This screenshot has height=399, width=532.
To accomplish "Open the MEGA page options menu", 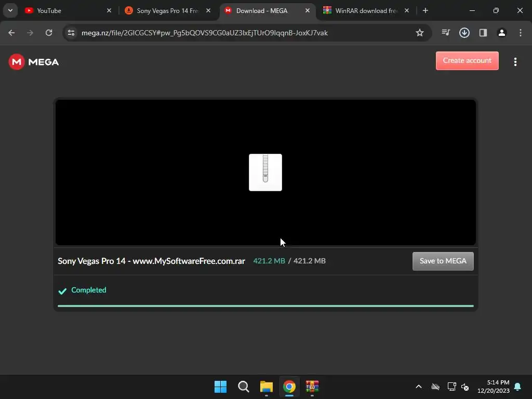I will click(x=515, y=62).
